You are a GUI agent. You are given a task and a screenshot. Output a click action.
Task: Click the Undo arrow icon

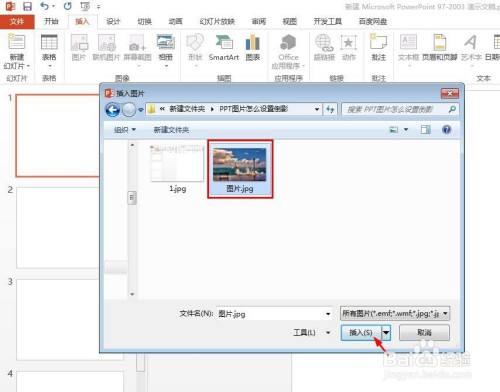coord(44,6)
